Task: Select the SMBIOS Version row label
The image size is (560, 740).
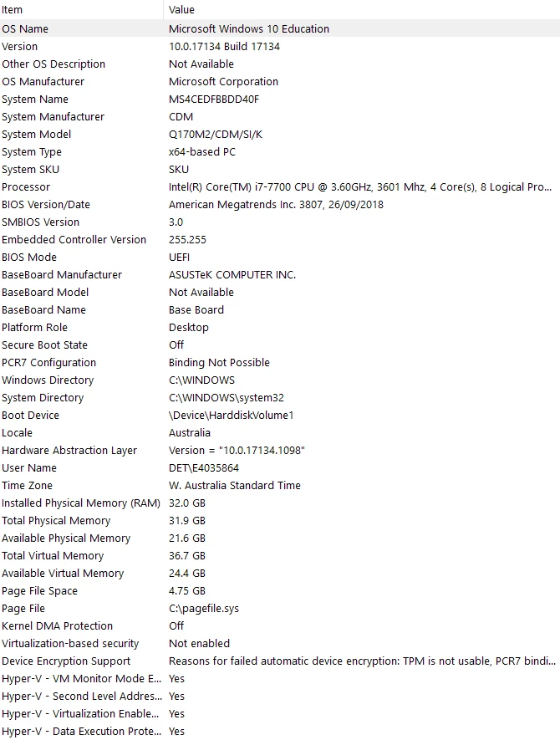Action: click(x=41, y=222)
